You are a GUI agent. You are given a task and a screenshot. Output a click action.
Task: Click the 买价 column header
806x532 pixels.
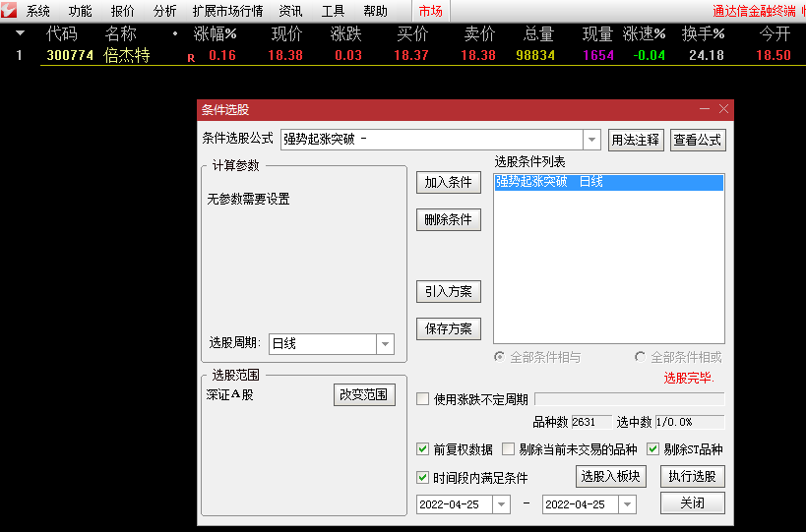pos(412,33)
